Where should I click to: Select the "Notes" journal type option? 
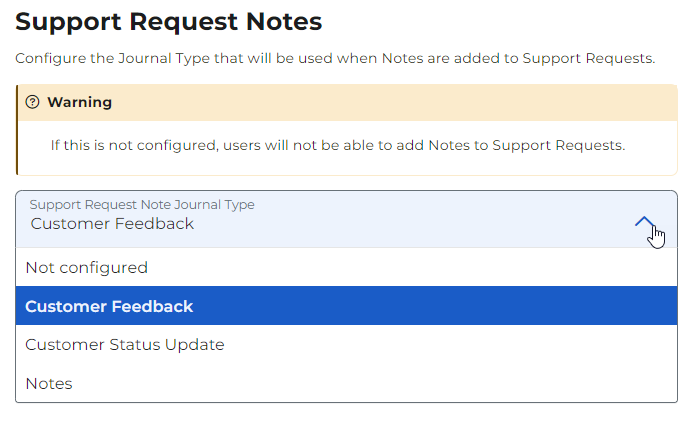(49, 383)
